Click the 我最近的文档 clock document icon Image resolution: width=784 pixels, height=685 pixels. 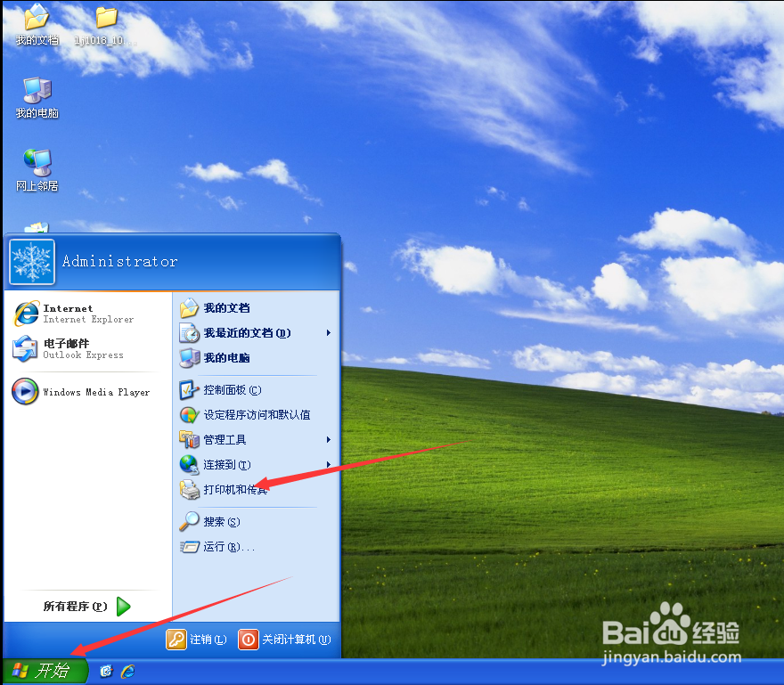tap(190, 333)
